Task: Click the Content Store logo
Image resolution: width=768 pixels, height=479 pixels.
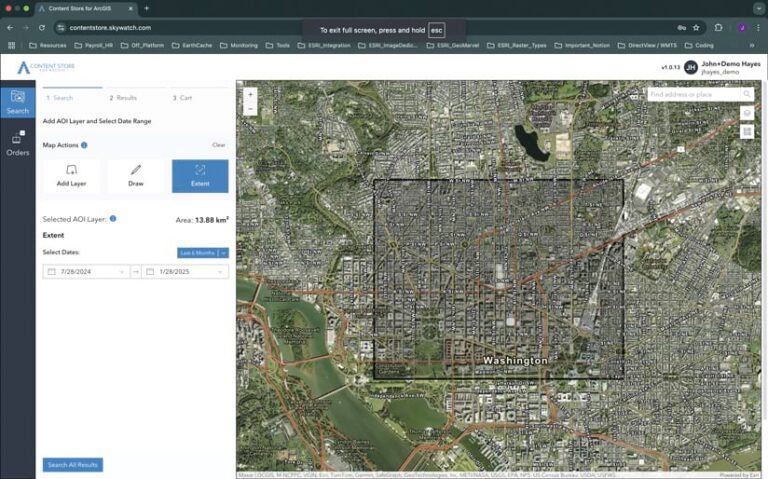Action: click(46, 67)
